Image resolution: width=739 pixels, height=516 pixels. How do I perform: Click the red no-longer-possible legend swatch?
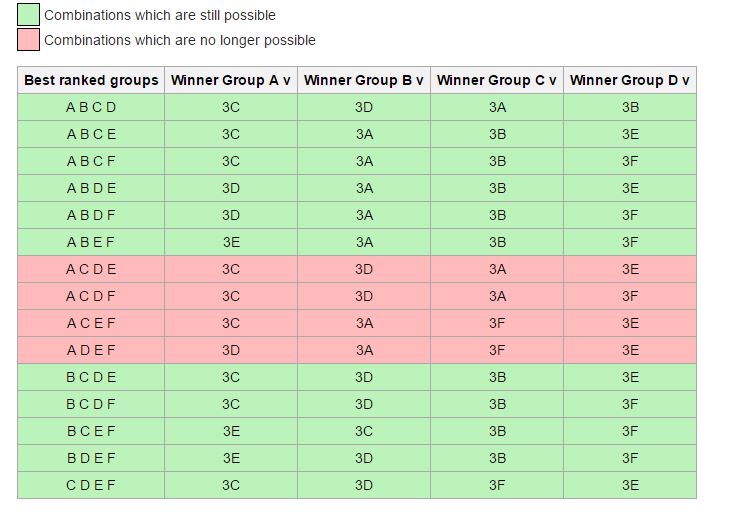pyautogui.click(x=28, y=40)
